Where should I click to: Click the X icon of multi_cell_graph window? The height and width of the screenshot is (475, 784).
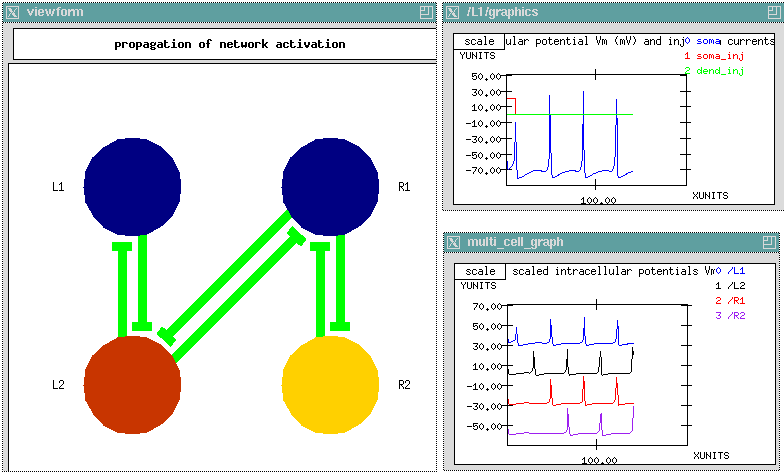[453, 242]
